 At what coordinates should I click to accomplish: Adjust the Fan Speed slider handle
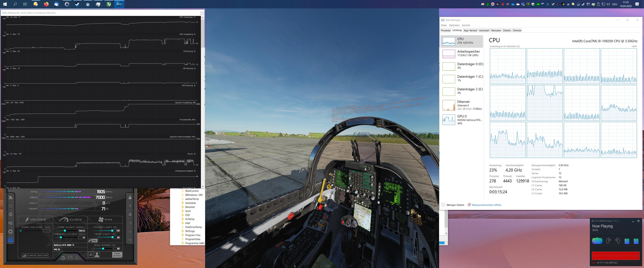tap(103, 249)
